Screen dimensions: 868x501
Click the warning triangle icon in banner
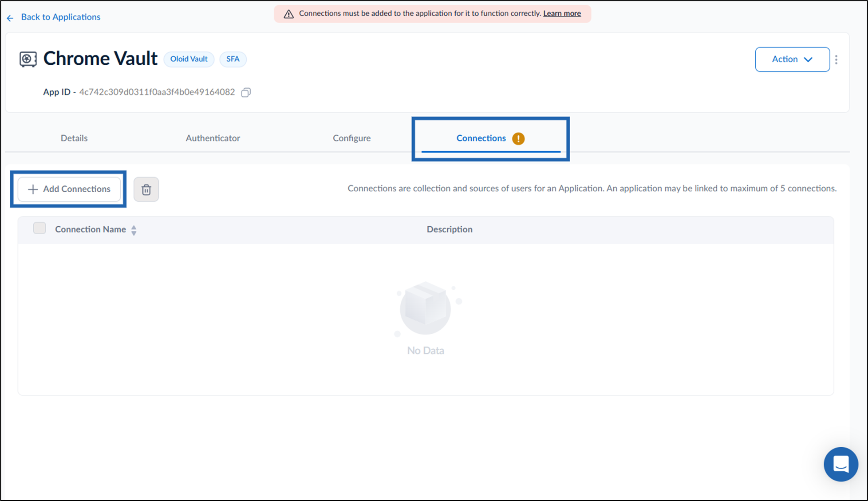(x=288, y=14)
